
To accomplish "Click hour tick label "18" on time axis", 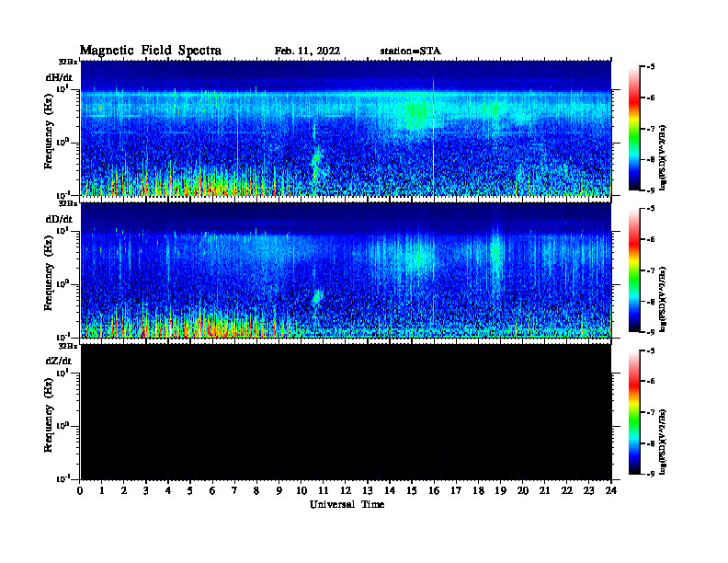I will point(478,491).
